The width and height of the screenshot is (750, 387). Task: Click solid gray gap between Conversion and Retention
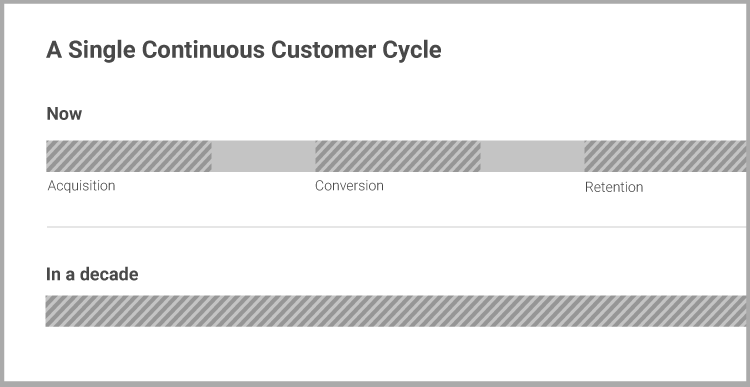pyautogui.click(x=532, y=156)
